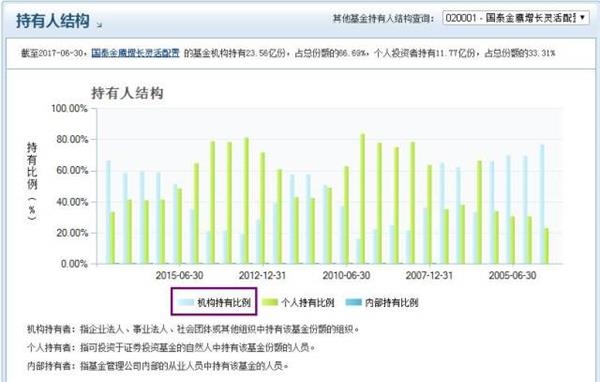Click the 2005-06-30 x-axis date label
Image resolution: width=600 pixels, height=382 pixels.
(x=512, y=275)
